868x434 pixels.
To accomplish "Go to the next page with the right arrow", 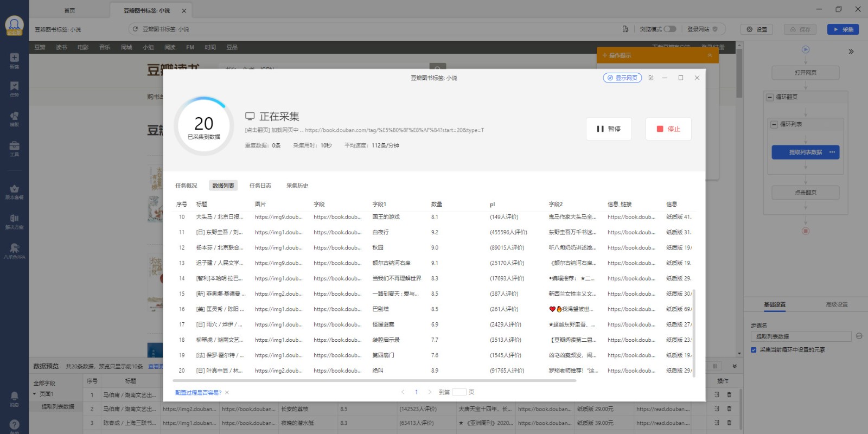I will (430, 392).
